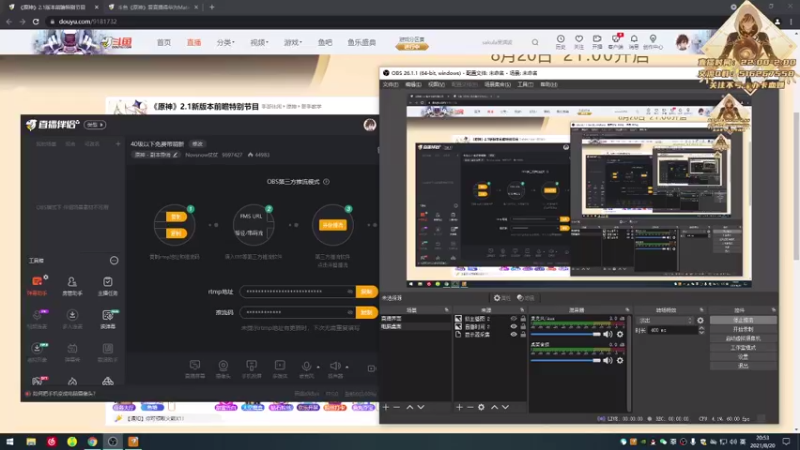Image resolution: width=800 pixels, height=450 pixels.
Task: Copy the rtmp address
Action: (x=366, y=292)
